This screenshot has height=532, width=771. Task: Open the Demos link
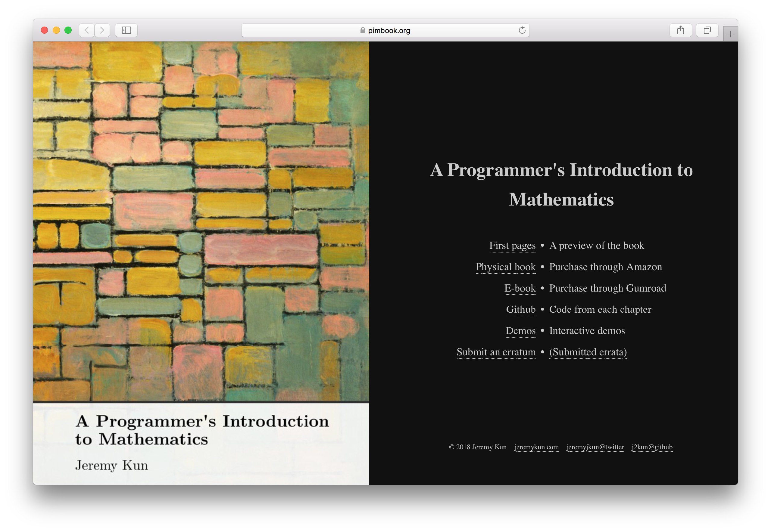coord(521,331)
